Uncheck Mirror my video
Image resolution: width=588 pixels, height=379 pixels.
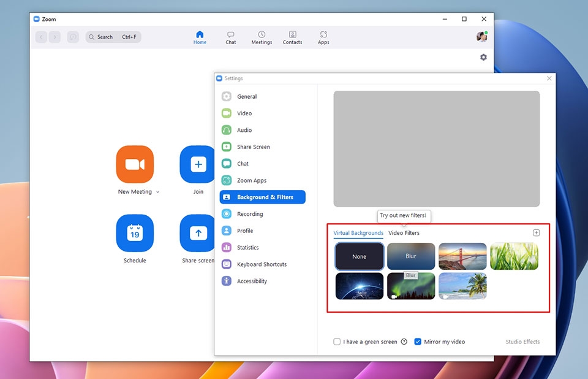click(417, 342)
